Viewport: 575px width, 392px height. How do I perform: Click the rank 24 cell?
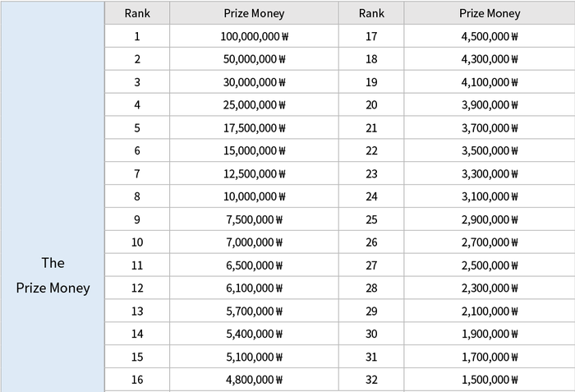click(x=371, y=196)
